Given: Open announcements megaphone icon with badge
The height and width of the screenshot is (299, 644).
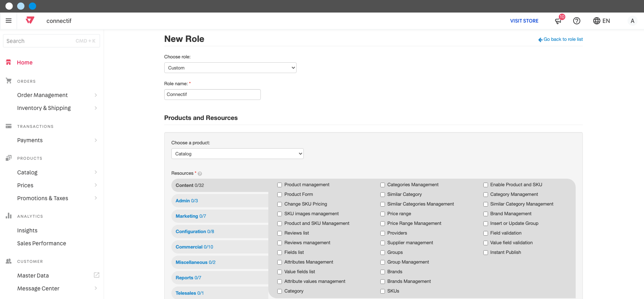Looking at the screenshot, I should tap(559, 20).
